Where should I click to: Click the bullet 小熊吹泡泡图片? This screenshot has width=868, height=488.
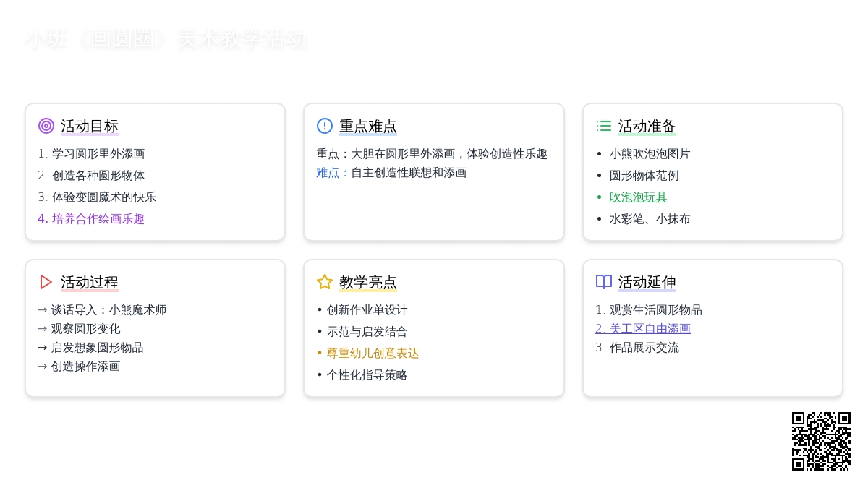point(650,153)
